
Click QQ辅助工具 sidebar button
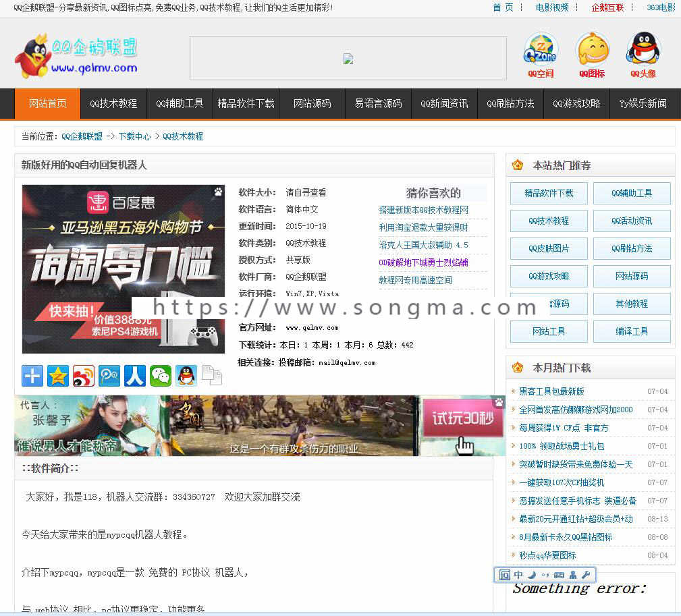632,193
